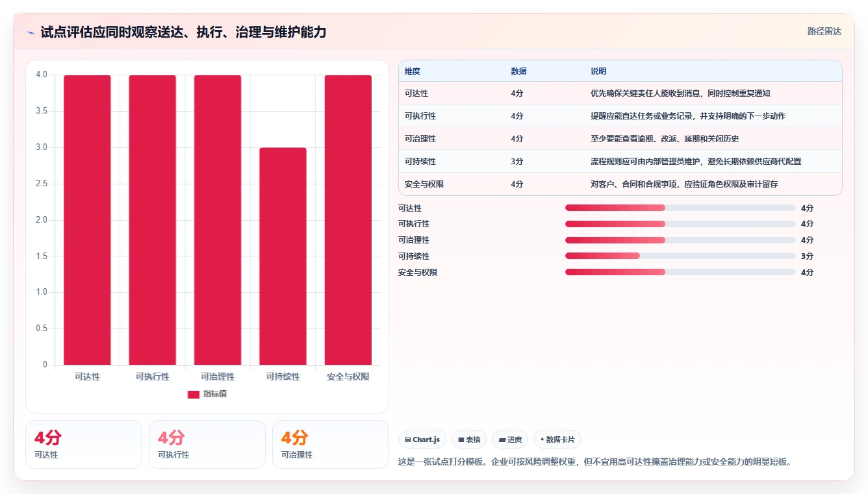Click the 可治理性 x-axis label under the chart

pyautogui.click(x=218, y=377)
